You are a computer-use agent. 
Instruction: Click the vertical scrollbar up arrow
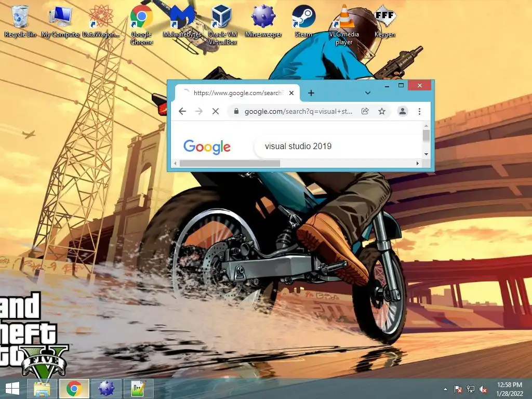pyautogui.click(x=426, y=126)
